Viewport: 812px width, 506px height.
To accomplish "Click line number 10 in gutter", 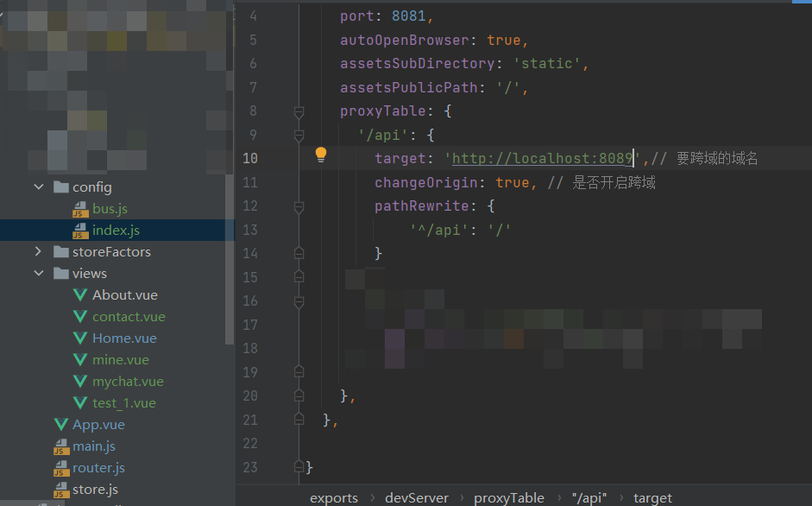I will click(250, 158).
